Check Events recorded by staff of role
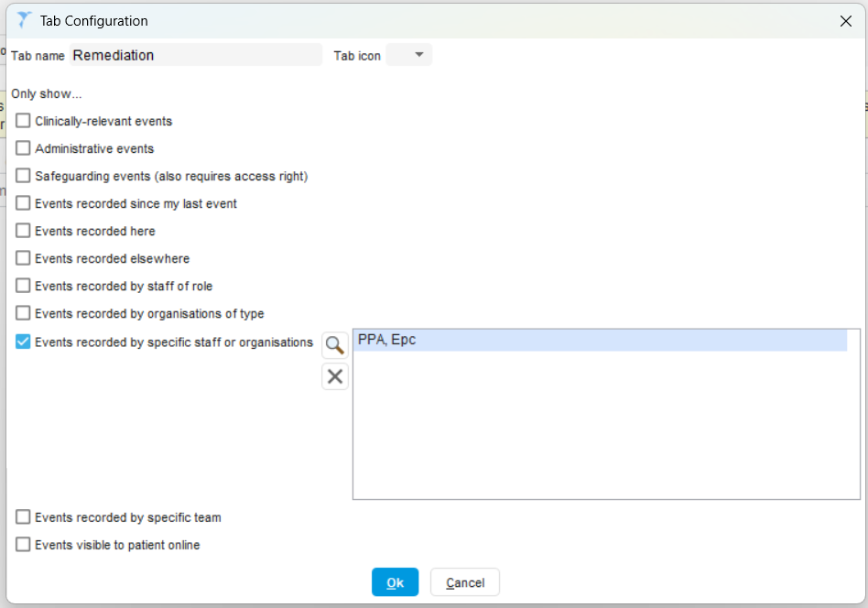The width and height of the screenshot is (868, 608). click(24, 286)
